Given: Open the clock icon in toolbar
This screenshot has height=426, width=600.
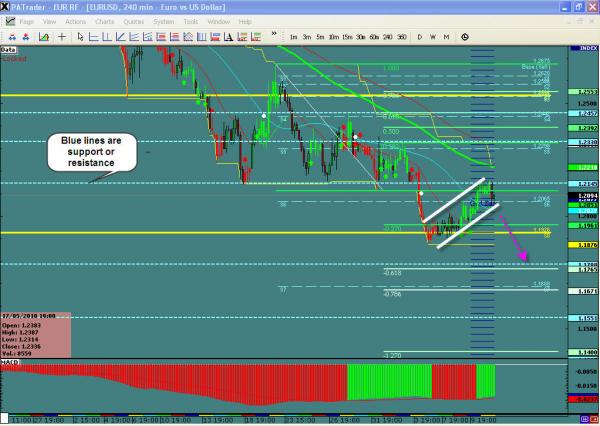Looking at the screenshot, I should click(x=465, y=37).
